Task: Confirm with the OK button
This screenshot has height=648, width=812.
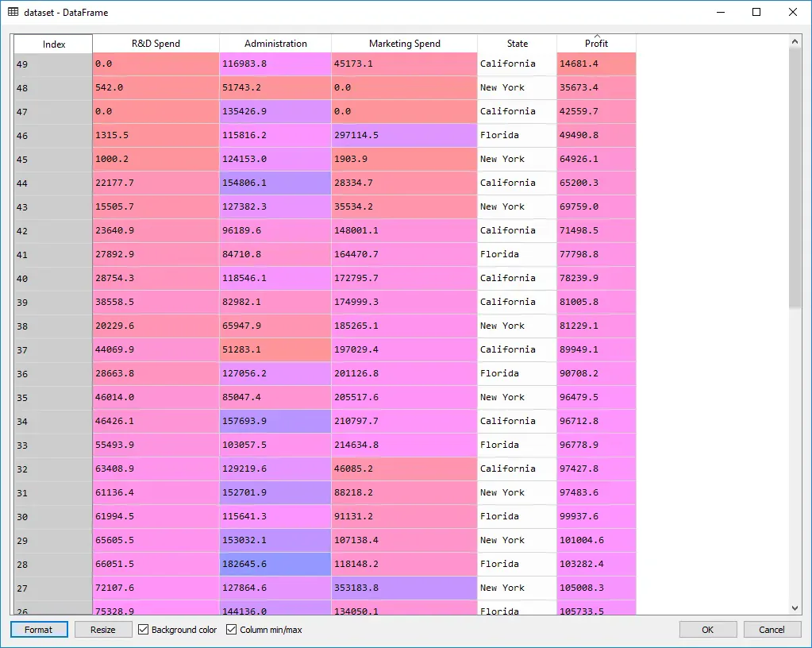Action: [708, 630]
